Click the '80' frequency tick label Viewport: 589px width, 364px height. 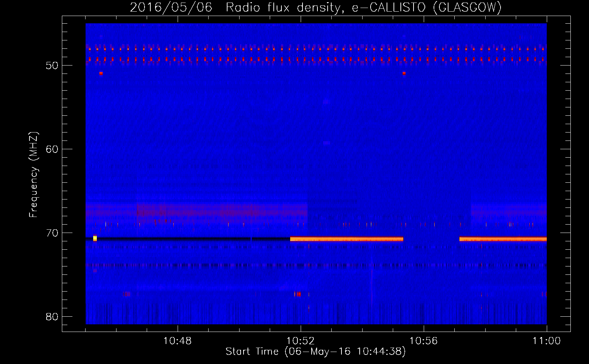pos(52,317)
